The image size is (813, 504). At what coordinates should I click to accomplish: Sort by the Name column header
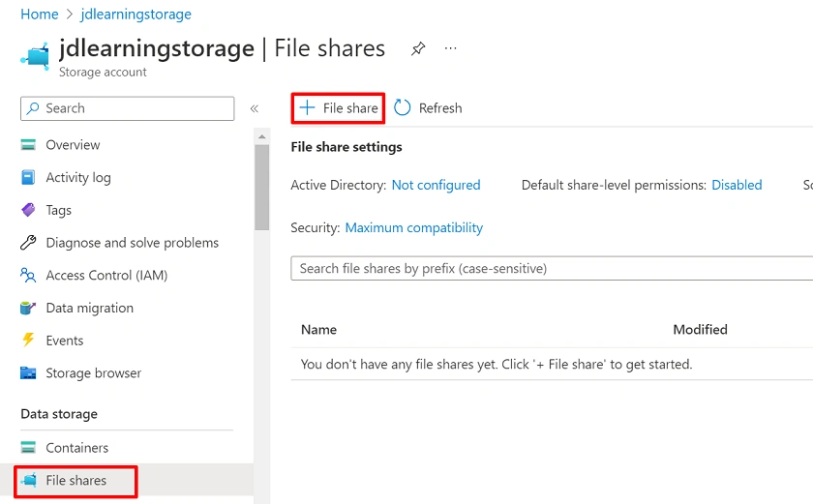click(318, 330)
